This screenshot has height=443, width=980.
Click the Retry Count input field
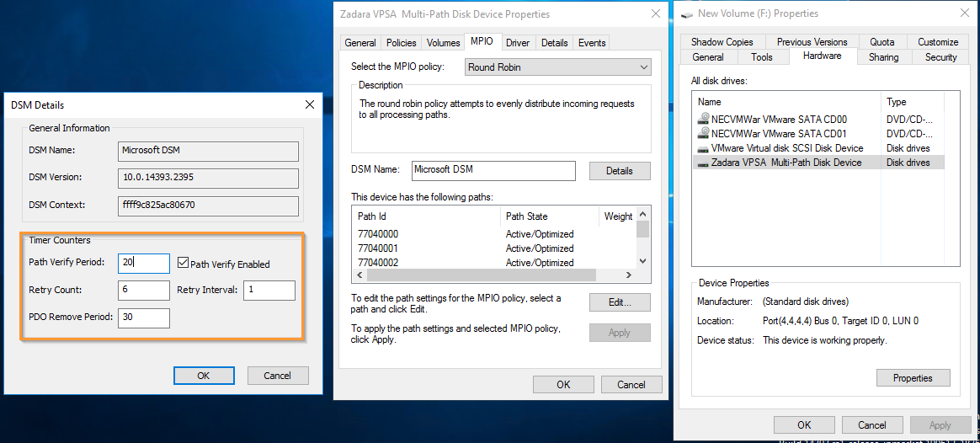tap(144, 290)
